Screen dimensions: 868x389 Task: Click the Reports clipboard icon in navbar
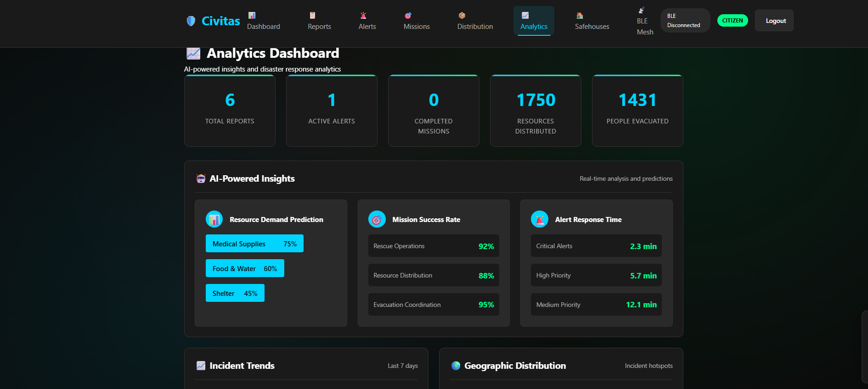[x=312, y=16]
